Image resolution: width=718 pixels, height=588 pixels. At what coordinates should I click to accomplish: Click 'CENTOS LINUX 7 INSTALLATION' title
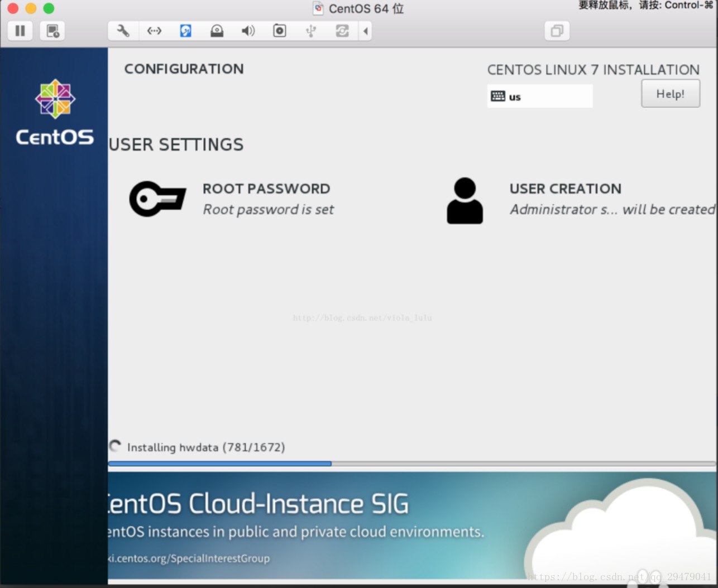click(593, 70)
